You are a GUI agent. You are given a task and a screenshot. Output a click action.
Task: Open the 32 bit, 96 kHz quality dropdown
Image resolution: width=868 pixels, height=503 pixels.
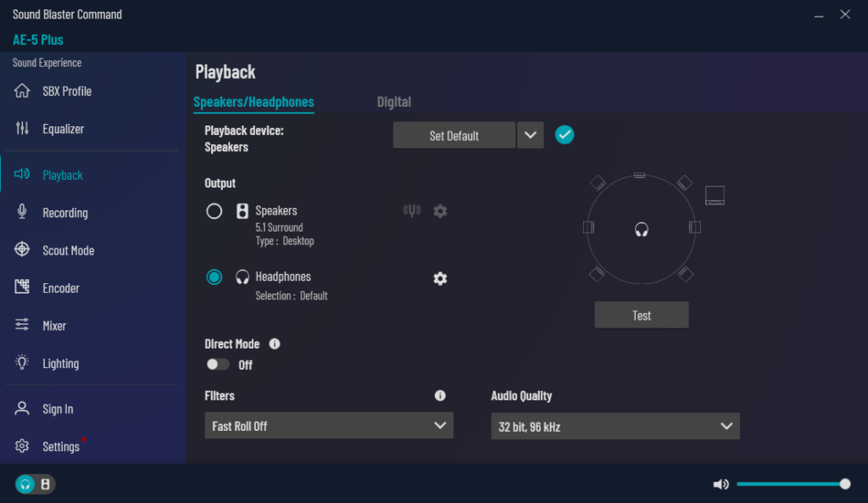615,427
